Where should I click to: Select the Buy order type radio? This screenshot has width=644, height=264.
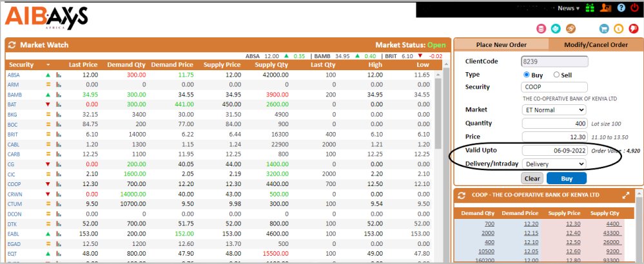tap(527, 75)
